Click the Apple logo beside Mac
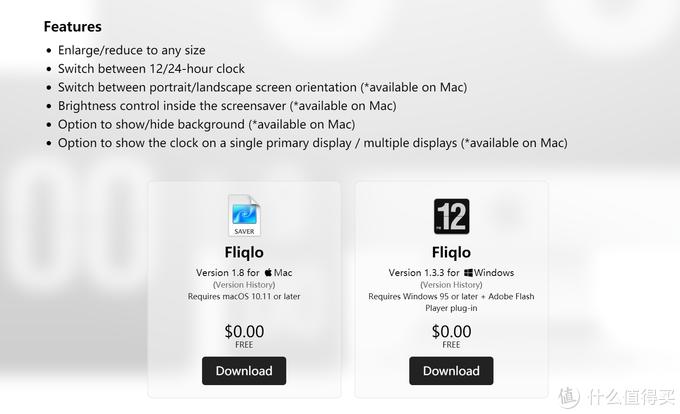The image size is (680, 414). (269, 272)
